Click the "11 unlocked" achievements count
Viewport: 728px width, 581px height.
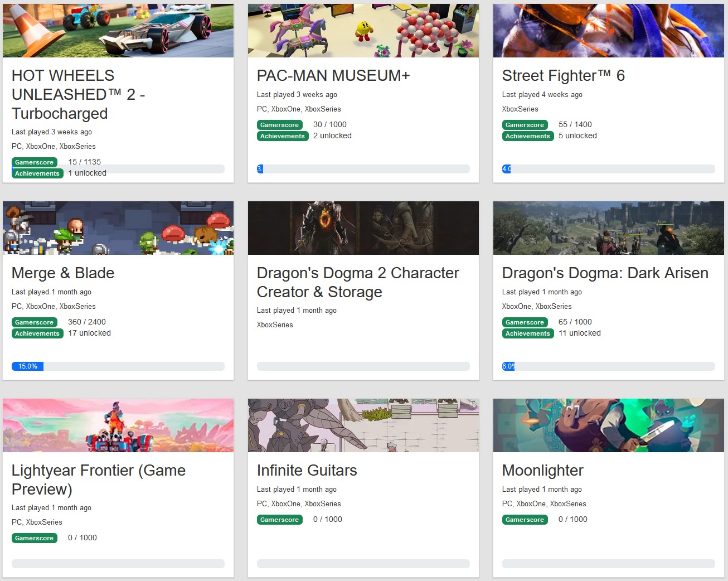(580, 333)
